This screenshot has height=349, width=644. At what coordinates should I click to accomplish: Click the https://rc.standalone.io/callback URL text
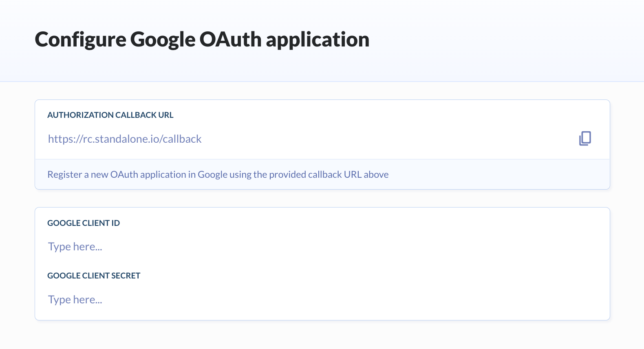[125, 139]
